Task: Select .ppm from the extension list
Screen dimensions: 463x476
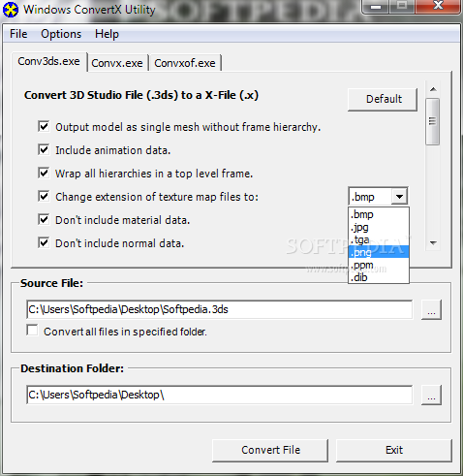Action: tap(379, 265)
